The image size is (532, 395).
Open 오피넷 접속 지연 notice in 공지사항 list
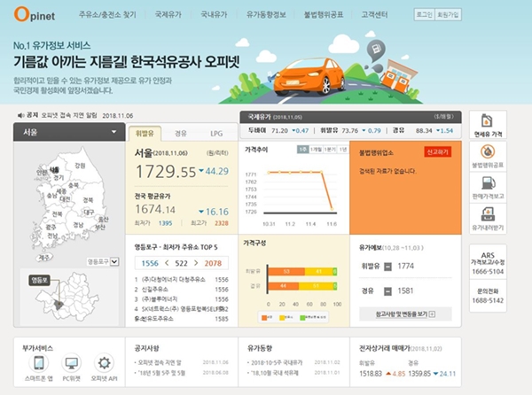[x=160, y=362]
